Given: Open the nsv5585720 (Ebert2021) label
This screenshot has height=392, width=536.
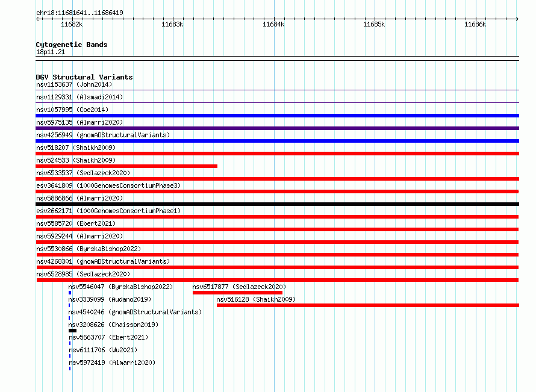Looking at the screenshot, I should [76, 223].
